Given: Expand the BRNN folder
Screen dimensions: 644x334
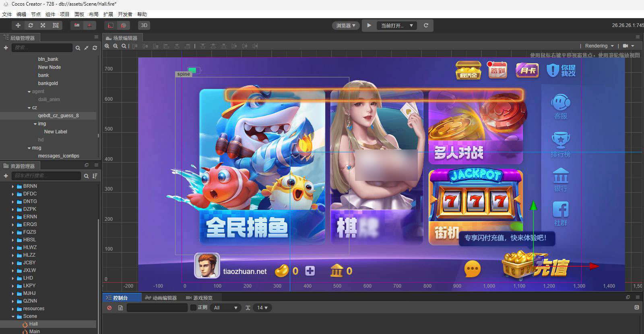Looking at the screenshot, I should click(13, 187).
